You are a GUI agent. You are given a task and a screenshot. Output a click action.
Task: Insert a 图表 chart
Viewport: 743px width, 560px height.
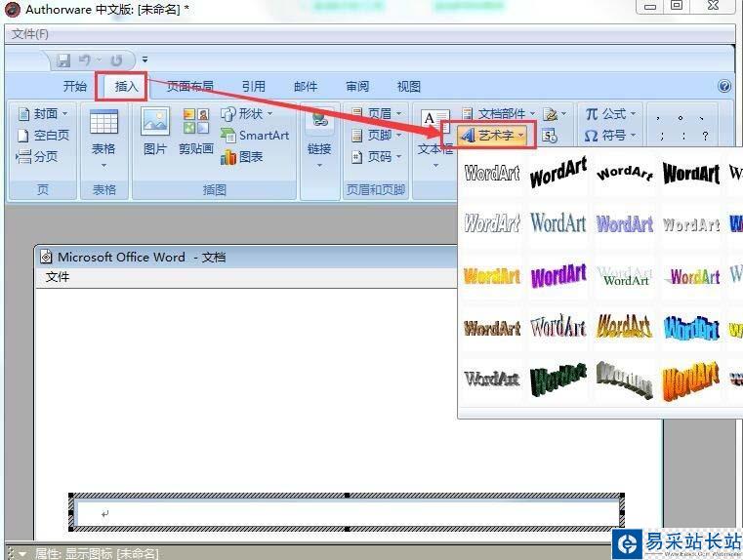pyautogui.click(x=242, y=157)
